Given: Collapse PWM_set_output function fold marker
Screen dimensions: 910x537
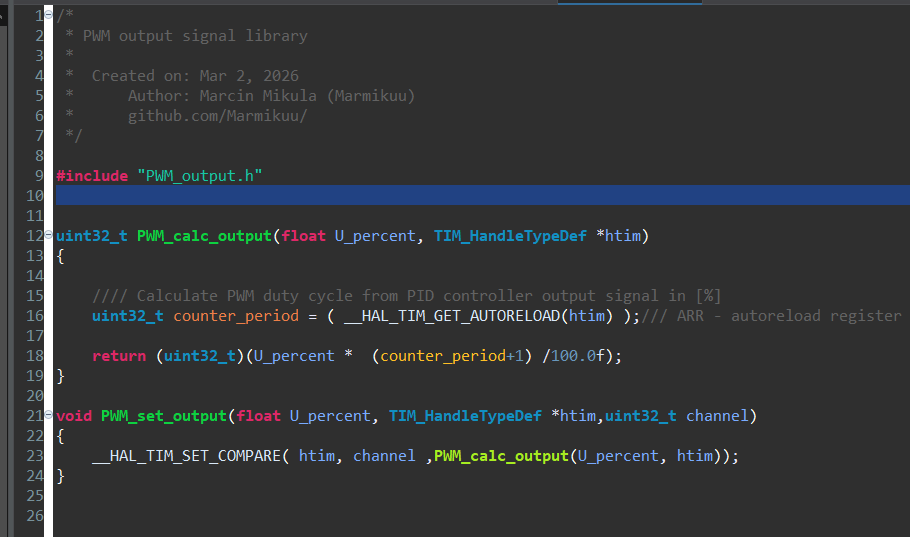Looking at the screenshot, I should 48,415.
